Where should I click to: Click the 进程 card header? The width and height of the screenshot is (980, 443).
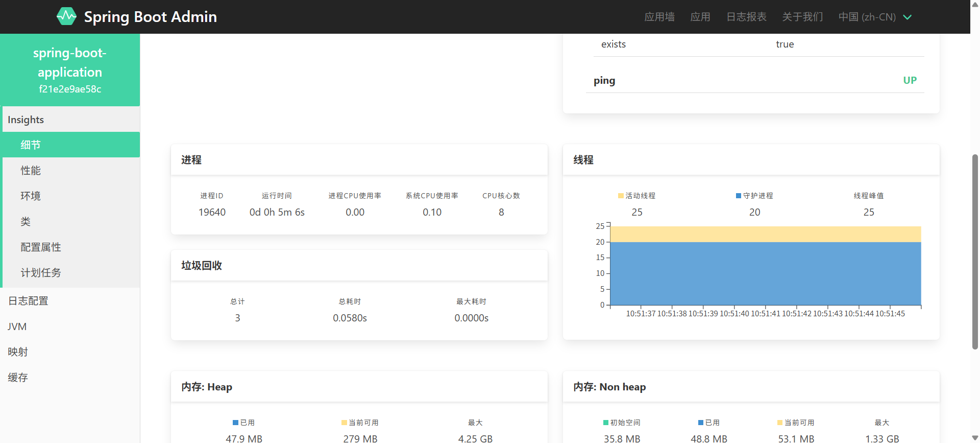pyautogui.click(x=359, y=160)
